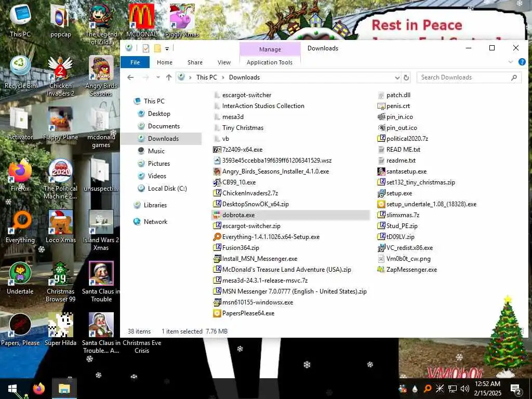Image resolution: width=532 pixels, height=399 pixels.
Task: Select The Political Machine 2020 shortcut
Action: pos(60,179)
